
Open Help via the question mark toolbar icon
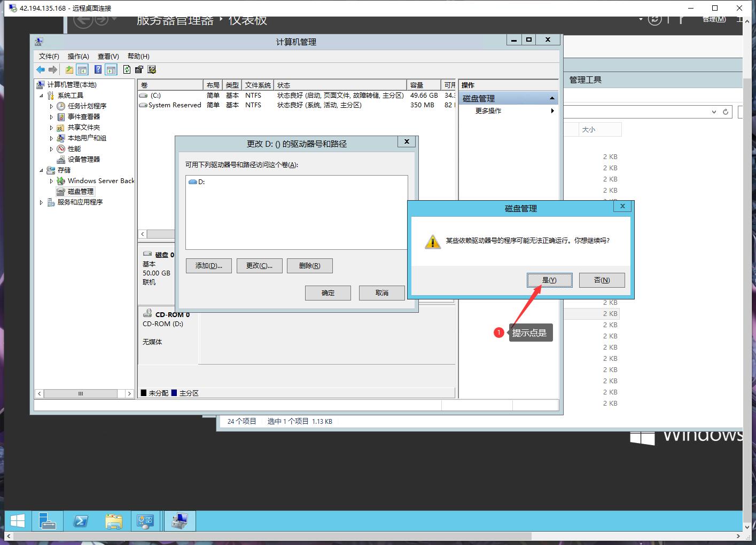click(98, 69)
